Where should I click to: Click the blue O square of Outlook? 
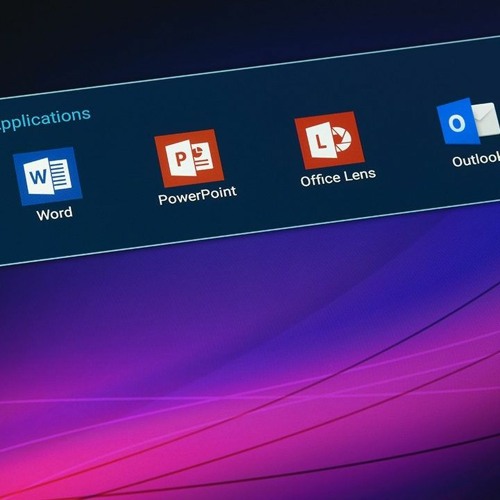point(457,122)
